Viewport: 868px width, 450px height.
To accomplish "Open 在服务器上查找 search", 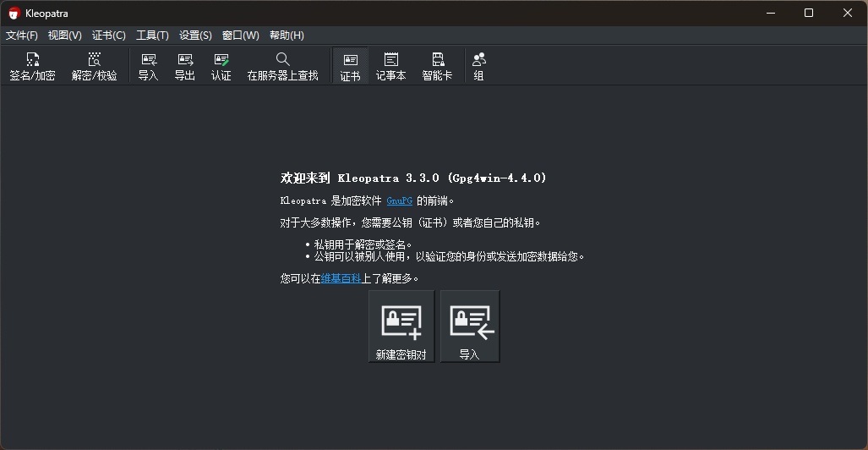I will (282, 67).
